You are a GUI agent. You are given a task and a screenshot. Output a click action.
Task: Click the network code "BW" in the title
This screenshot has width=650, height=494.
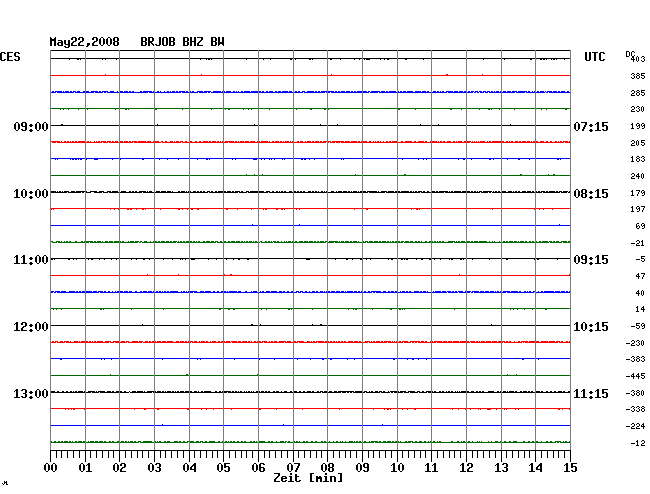217,42
